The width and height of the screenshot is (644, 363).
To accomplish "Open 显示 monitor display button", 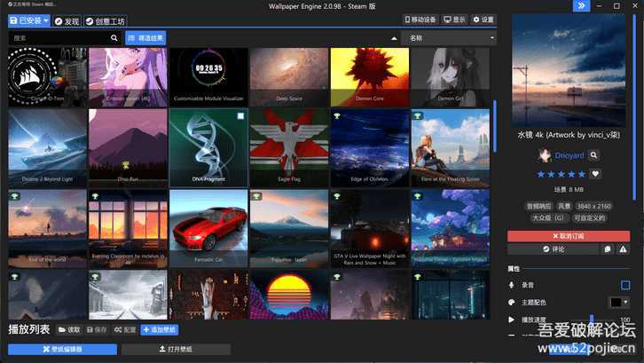I will 455,20.
